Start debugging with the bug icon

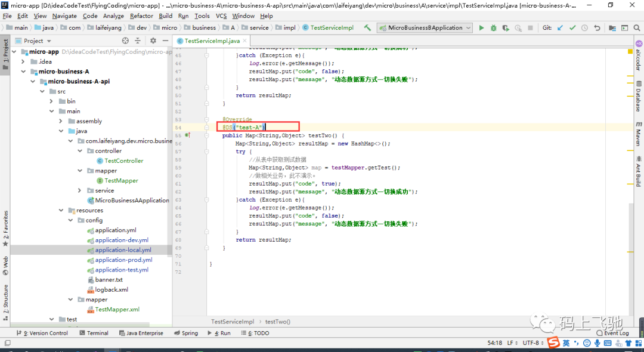tap(493, 28)
